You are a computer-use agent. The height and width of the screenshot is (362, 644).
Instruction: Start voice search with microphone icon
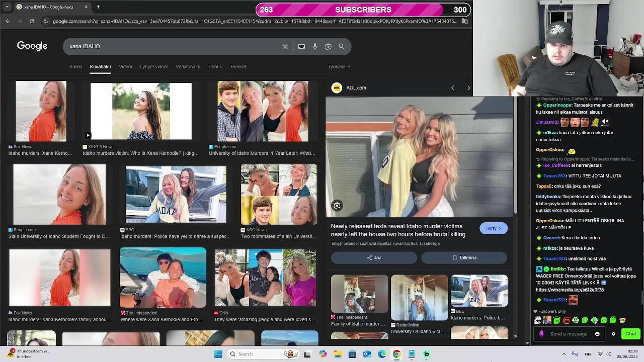pos(315,46)
